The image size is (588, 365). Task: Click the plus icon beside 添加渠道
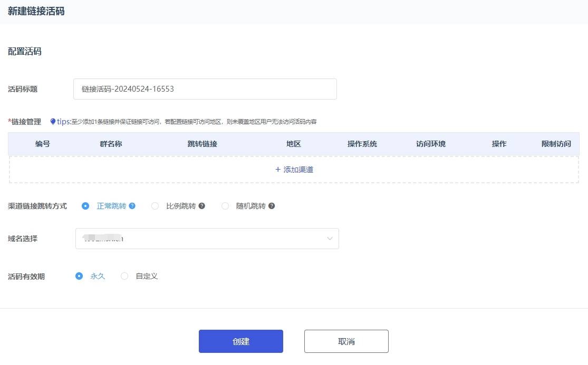click(x=278, y=170)
